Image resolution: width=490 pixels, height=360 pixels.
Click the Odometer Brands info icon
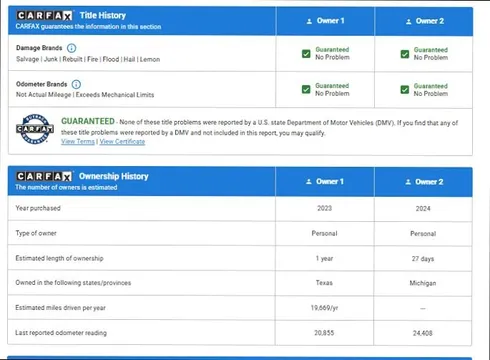coord(76,84)
